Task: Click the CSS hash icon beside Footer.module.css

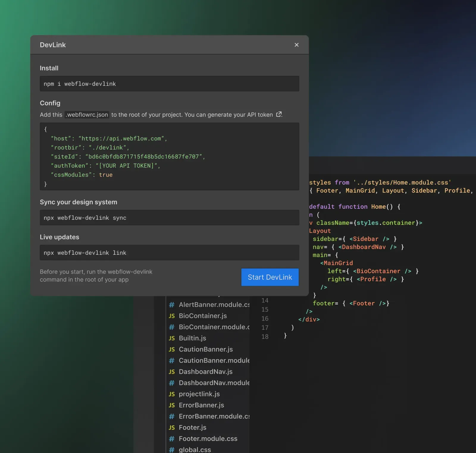Action: 172,439
